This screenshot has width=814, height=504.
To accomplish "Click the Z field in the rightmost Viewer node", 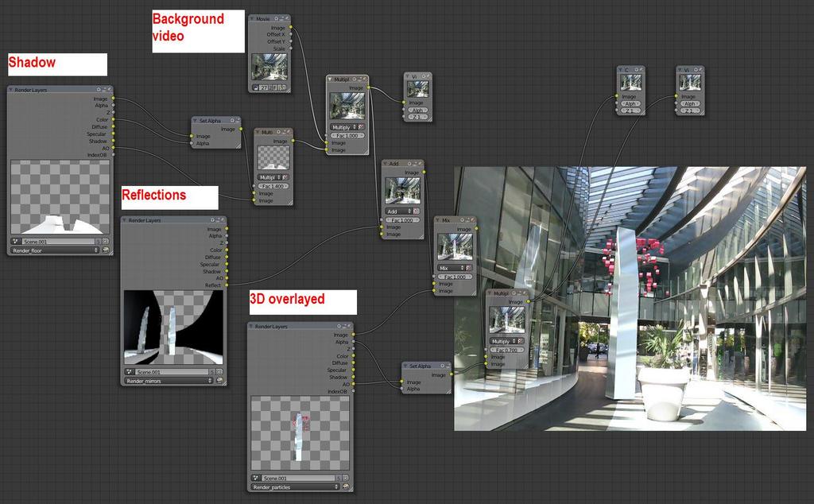I will 689,110.
